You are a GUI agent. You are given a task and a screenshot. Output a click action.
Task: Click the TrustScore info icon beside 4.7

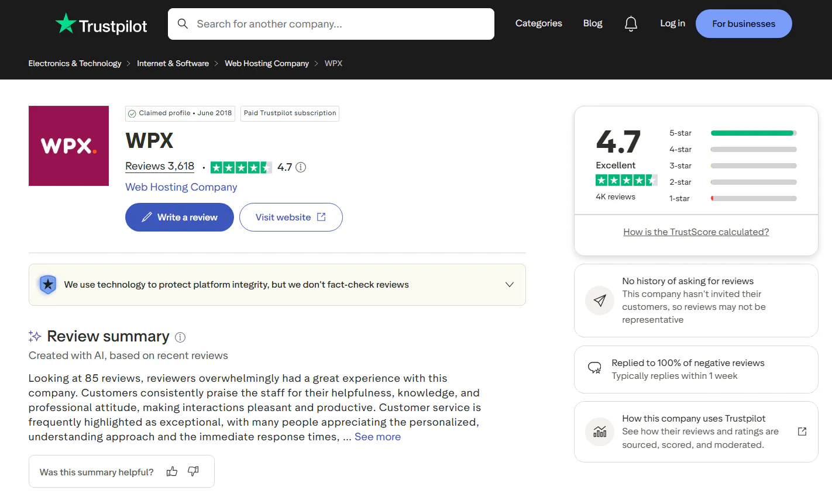click(301, 167)
